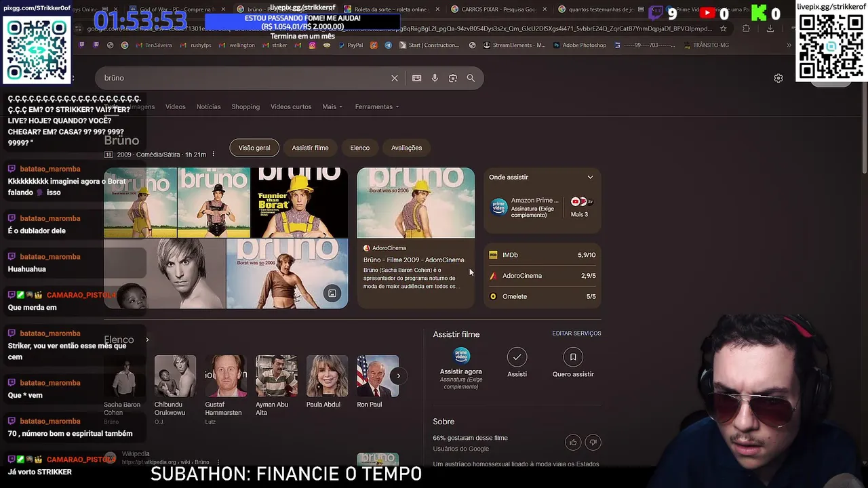The width and height of the screenshot is (868, 488).
Task: Show more cast with the carousel arrow
Action: [x=398, y=375]
